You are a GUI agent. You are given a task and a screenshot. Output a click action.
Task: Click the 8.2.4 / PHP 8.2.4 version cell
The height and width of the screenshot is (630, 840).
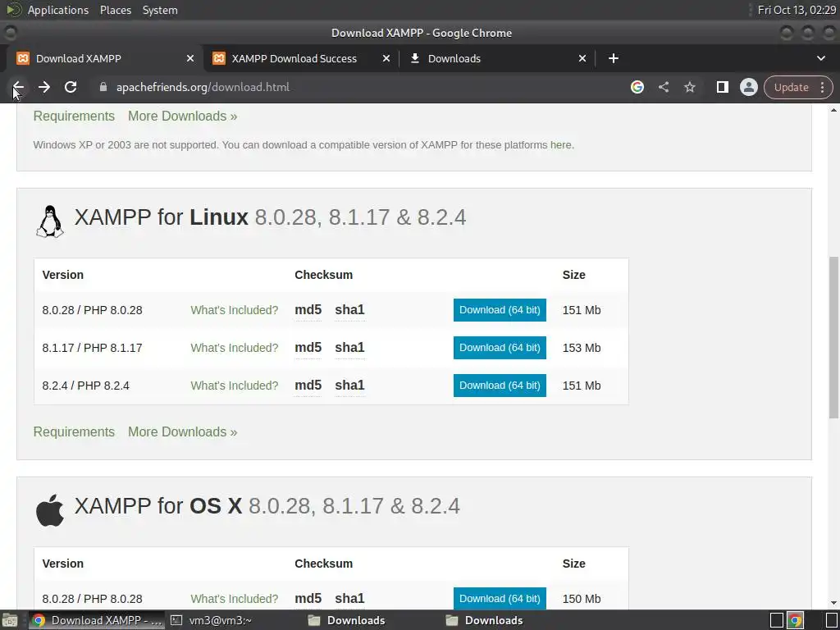pyautogui.click(x=85, y=386)
